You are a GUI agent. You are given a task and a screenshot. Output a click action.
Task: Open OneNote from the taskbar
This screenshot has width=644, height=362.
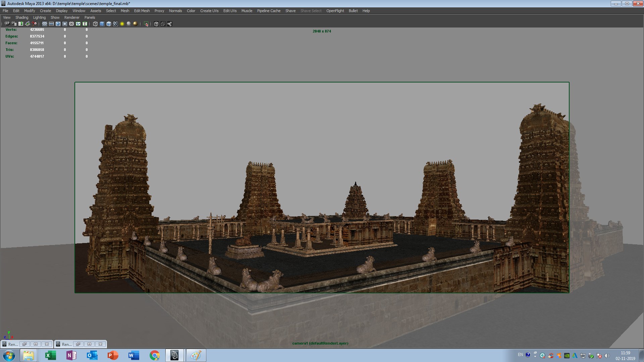click(x=71, y=355)
